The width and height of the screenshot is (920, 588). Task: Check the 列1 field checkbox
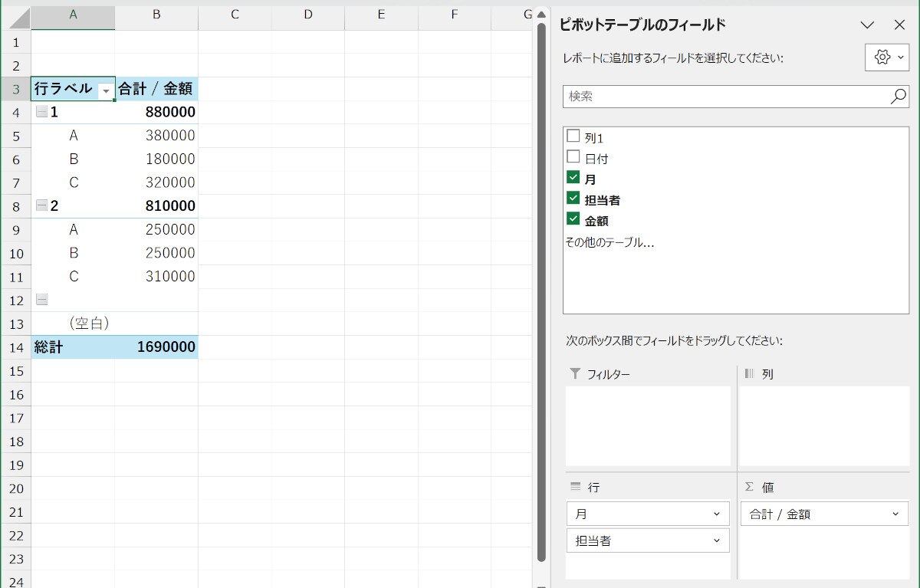pyautogui.click(x=573, y=136)
